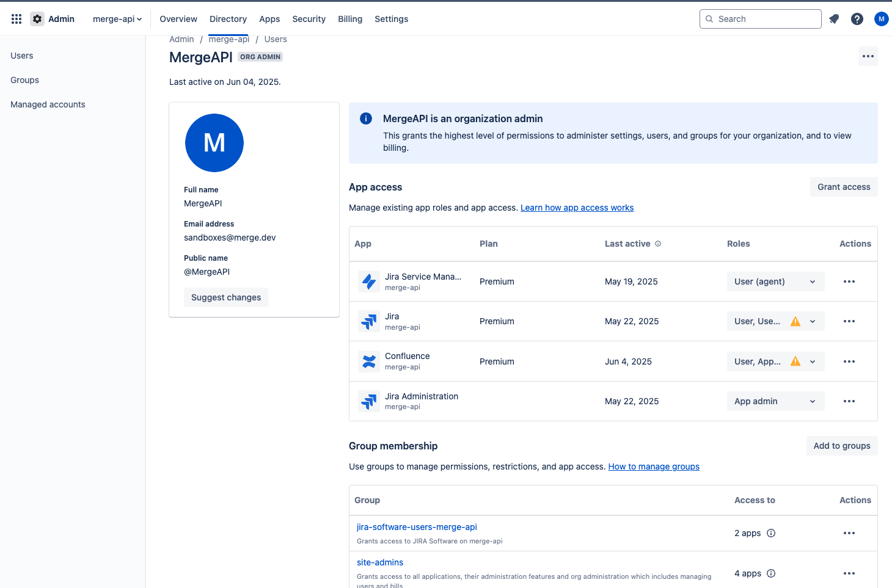Select Managed accounts in the sidebar

(48, 104)
